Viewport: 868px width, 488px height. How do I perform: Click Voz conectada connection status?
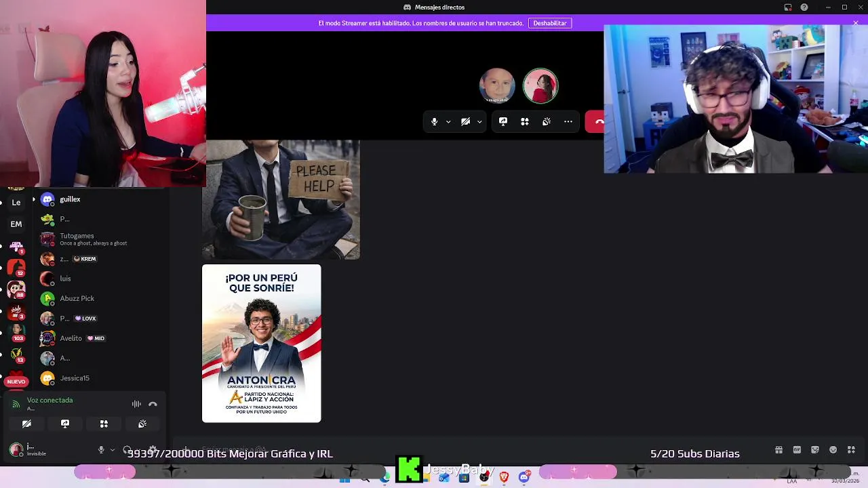point(50,401)
